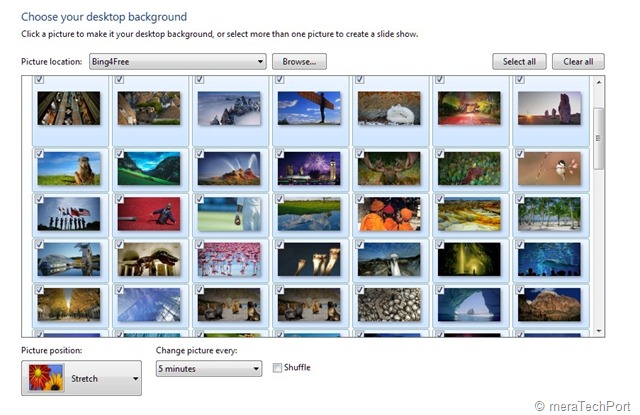The width and height of the screenshot is (640, 415).
Task: Pick the Big Ben fireworks wallpaper thumbnail
Action: (x=309, y=169)
